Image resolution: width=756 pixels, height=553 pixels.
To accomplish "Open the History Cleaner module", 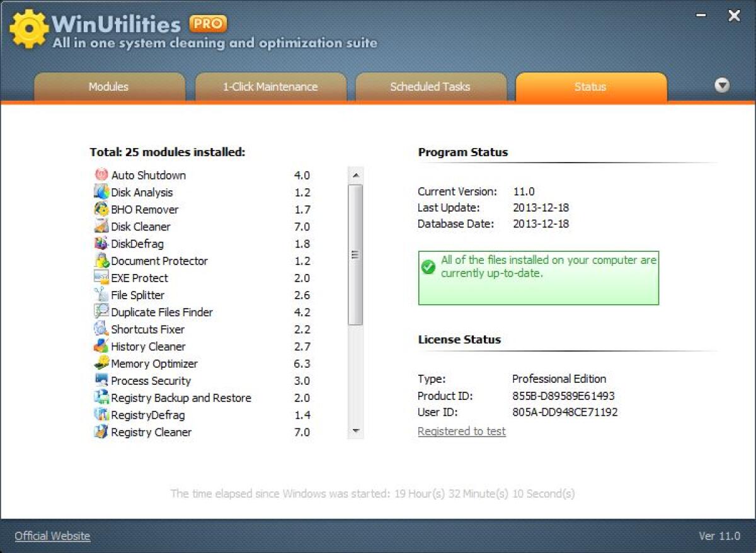I will tap(149, 346).
